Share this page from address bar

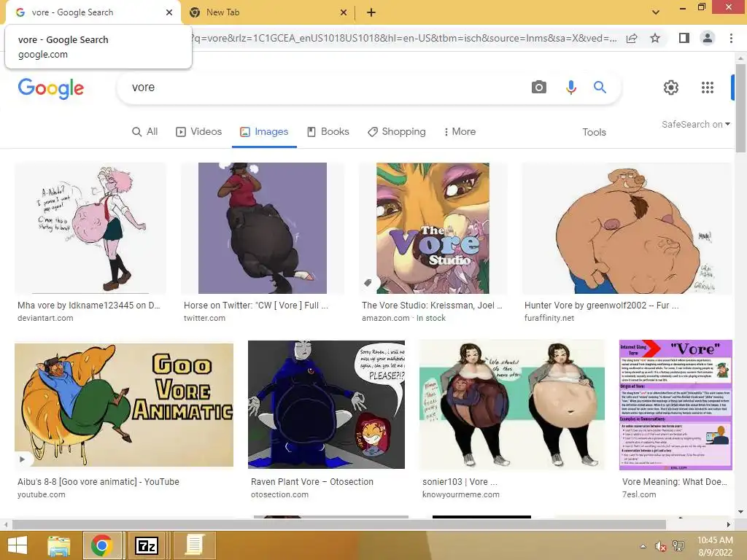click(x=632, y=38)
